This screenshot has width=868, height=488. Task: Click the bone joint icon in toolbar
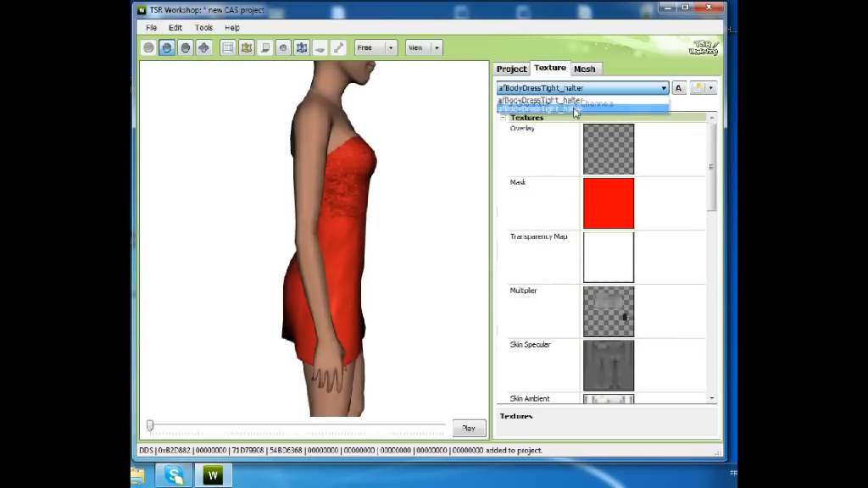[338, 48]
